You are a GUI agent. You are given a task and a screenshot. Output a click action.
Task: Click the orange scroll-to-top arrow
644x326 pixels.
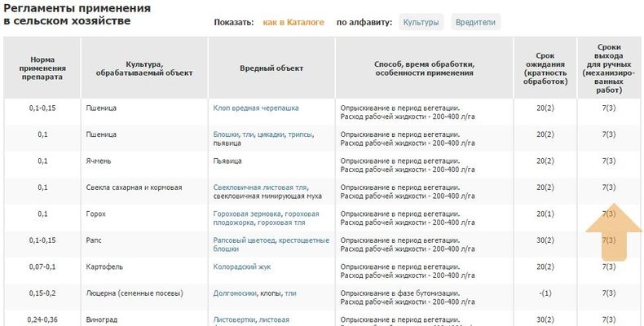click(x=614, y=232)
